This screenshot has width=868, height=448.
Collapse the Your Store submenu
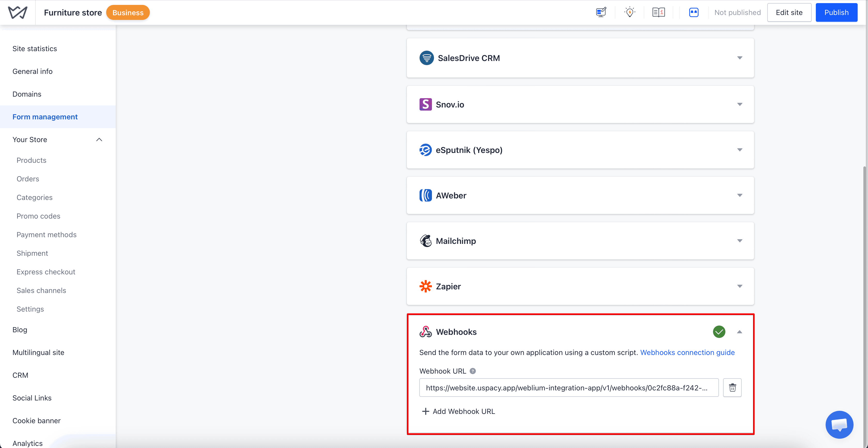[x=99, y=140]
